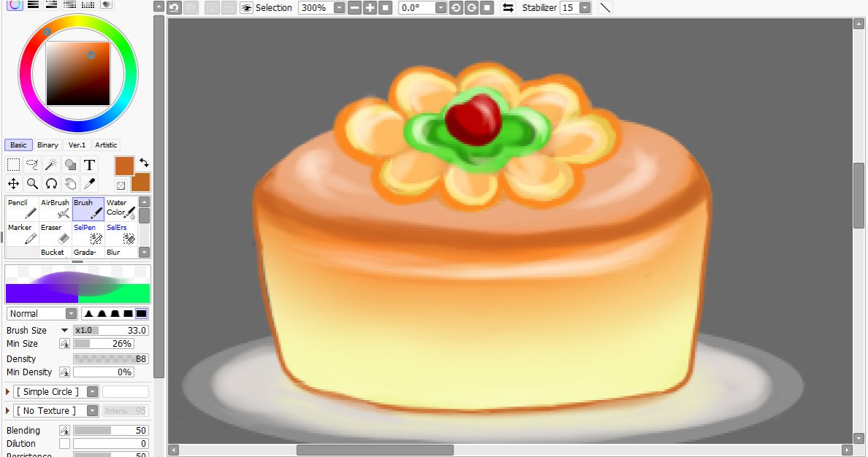868x457 pixels.
Task: Select the sharpest pointed brush edge shape
Action: click(x=88, y=314)
